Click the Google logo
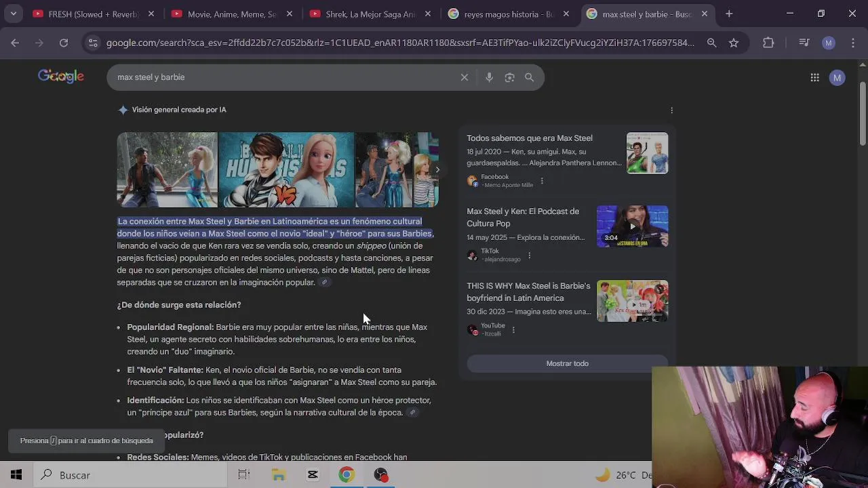This screenshot has height=488, width=868. (61, 77)
